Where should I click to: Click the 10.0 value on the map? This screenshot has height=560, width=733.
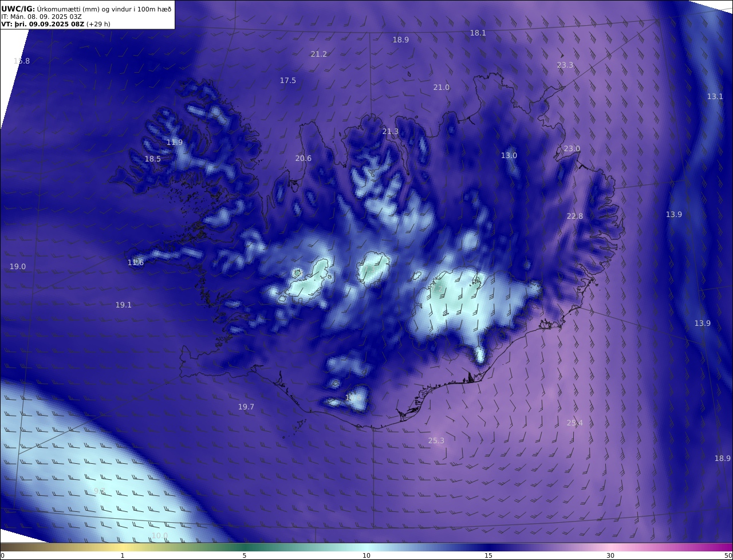[160, 535]
